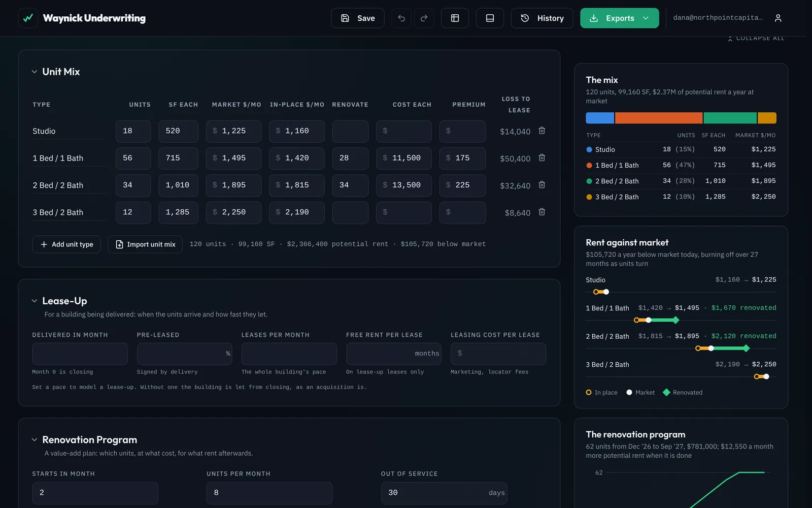The width and height of the screenshot is (812, 508).
Task: Delete the 3 Bed / 2 Bath row
Action: coord(542,212)
